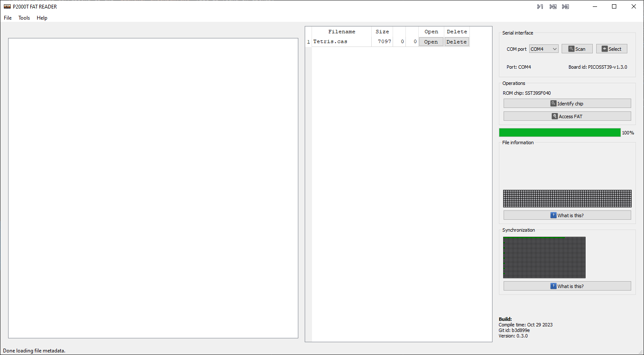Image resolution: width=644 pixels, height=355 pixels.
Task: Click the Synchronization block grid
Action: point(544,258)
